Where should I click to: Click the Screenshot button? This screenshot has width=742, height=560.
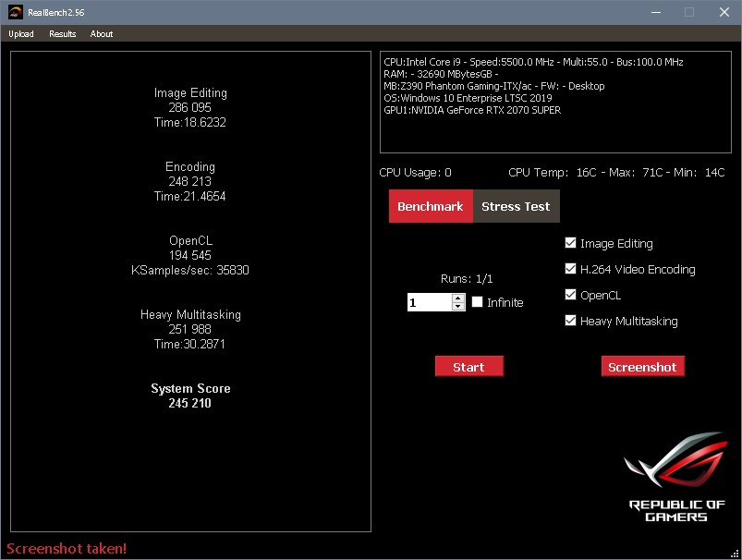[642, 366]
